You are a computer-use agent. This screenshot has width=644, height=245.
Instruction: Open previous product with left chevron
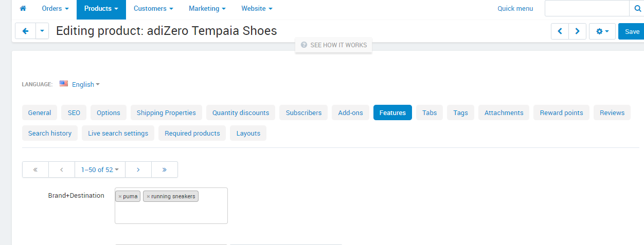[560, 31]
